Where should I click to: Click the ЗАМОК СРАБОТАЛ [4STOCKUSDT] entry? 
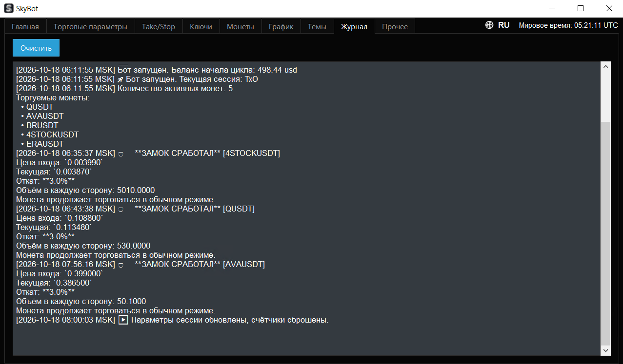point(148,153)
